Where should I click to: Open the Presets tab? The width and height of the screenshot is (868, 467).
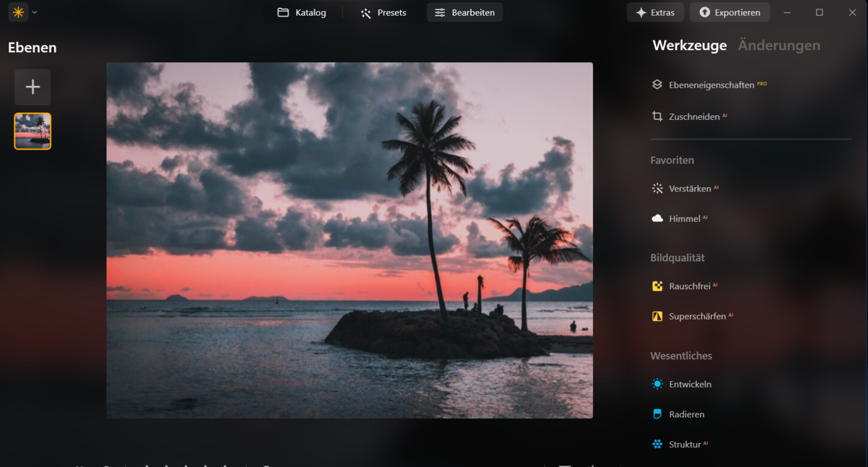point(382,12)
